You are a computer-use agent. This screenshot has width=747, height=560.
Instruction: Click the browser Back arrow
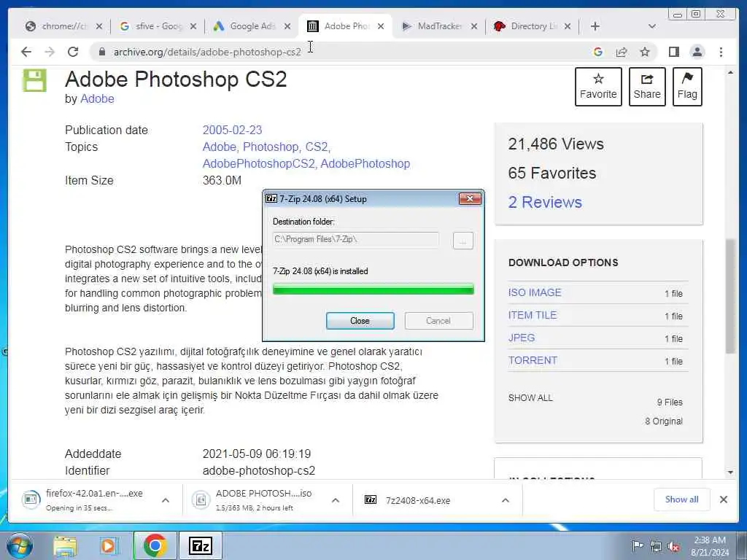[x=26, y=52]
